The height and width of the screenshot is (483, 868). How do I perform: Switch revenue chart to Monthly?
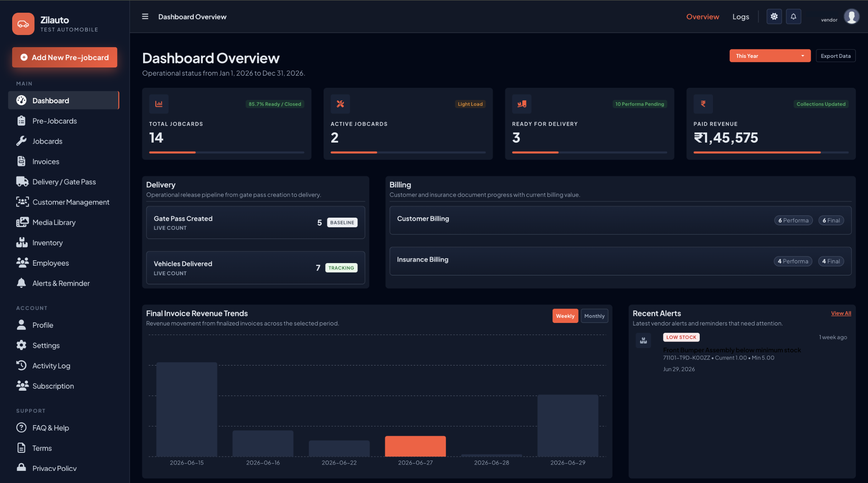[x=594, y=316]
